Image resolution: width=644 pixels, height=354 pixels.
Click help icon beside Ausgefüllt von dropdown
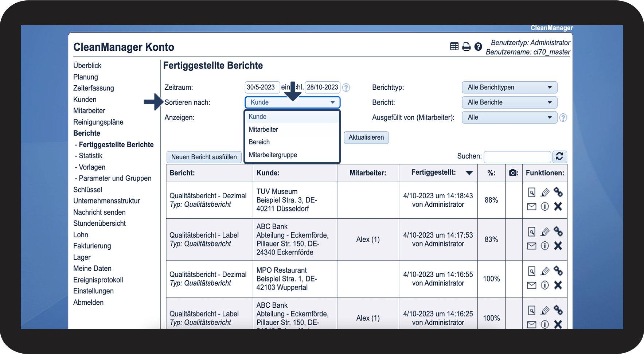pyautogui.click(x=563, y=118)
